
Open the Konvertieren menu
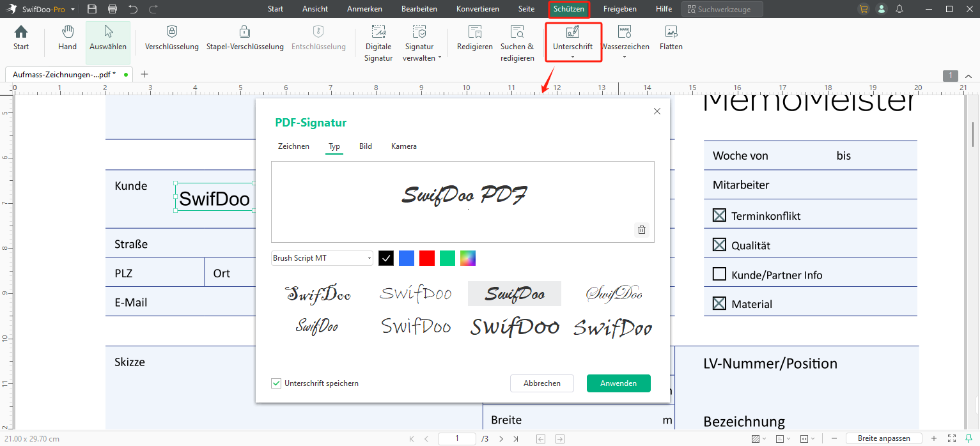[478, 9]
